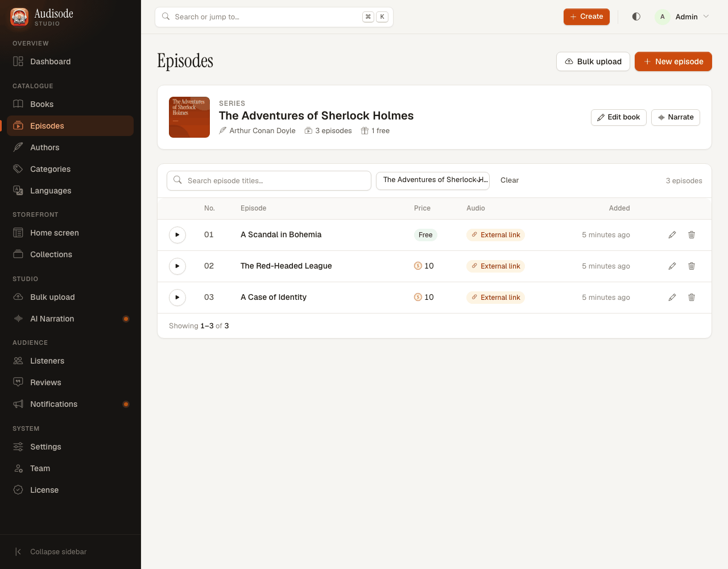The image size is (728, 569).
Task: Focus the global Search or jump to field
Action: (274, 17)
